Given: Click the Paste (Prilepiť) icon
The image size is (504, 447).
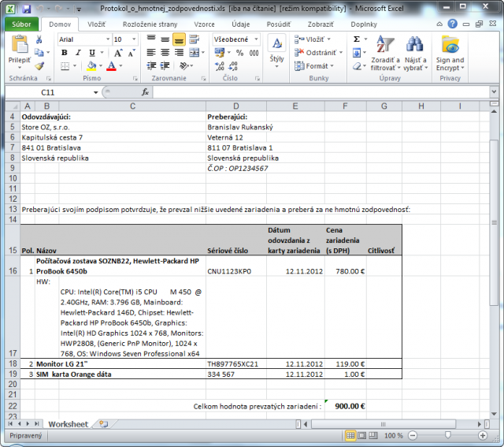Looking at the screenshot, I should coord(19,44).
